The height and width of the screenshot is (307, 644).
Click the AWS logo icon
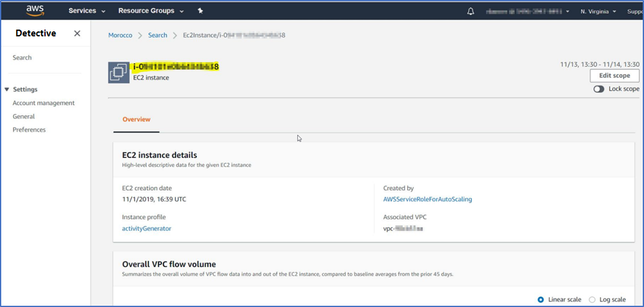pos(36,11)
